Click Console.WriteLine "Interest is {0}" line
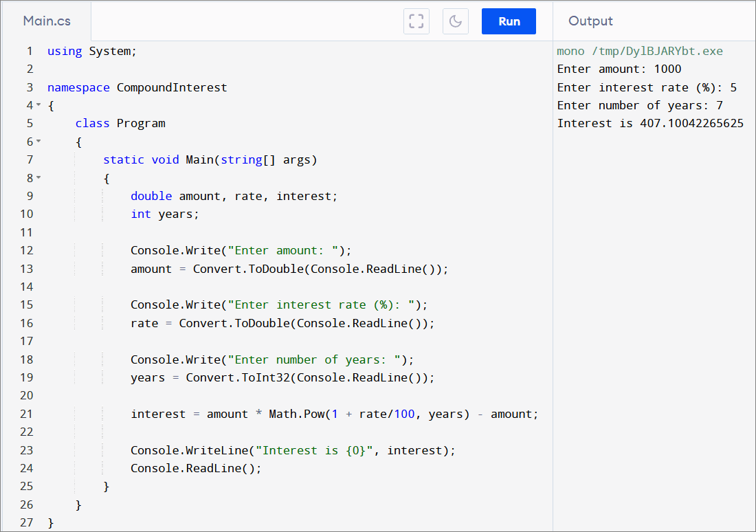The image size is (756, 532). click(293, 450)
